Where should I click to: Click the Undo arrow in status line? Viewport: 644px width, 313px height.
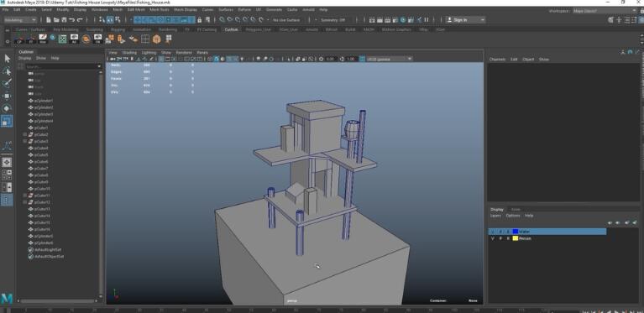coord(72,19)
